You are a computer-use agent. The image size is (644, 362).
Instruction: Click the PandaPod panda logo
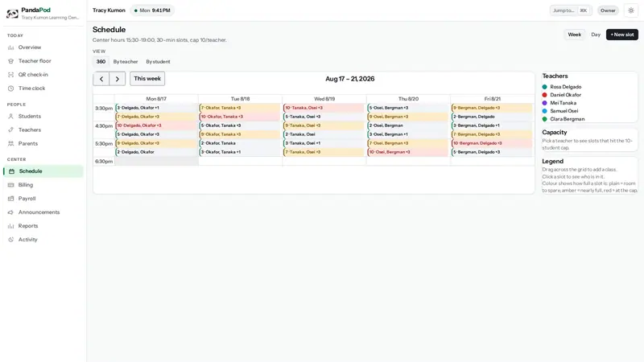coord(12,14)
